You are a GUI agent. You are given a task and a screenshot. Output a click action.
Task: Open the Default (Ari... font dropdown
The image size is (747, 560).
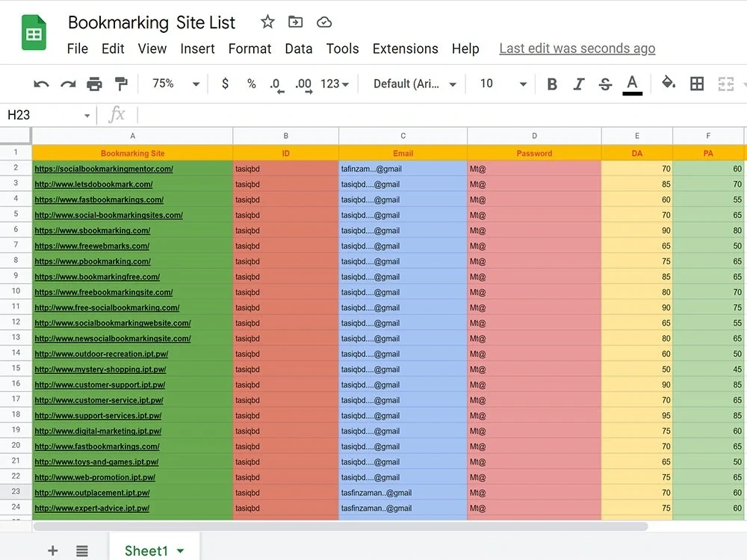(415, 84)
